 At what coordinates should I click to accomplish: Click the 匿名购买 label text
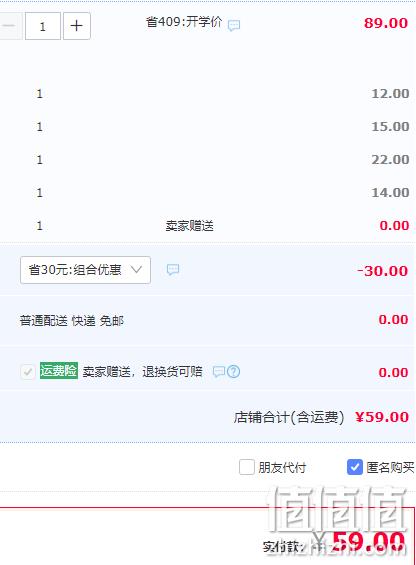point(390,468)
